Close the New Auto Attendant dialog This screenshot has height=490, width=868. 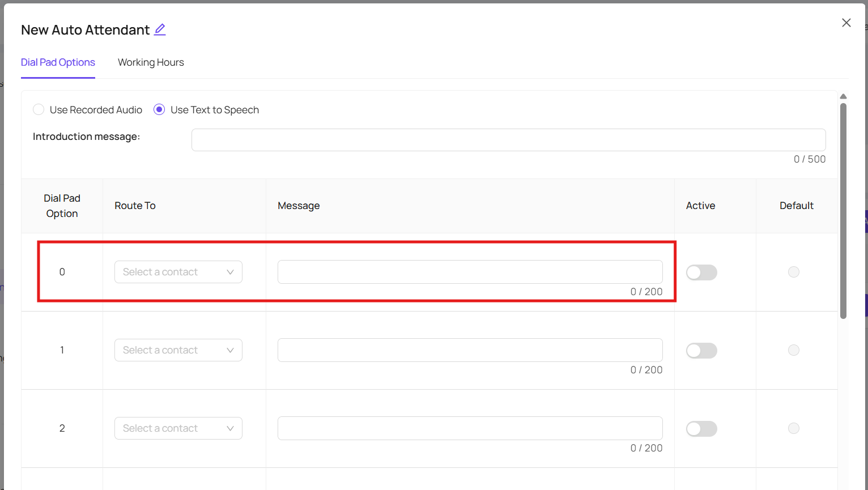click(x=846, y=23)
